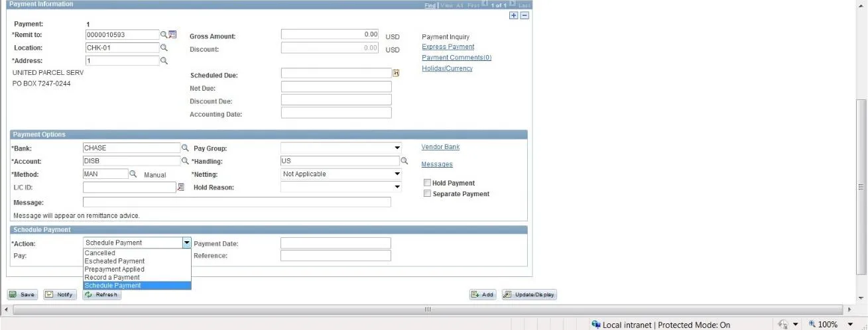Go to previous payment row arrow
Viewport: 868px width, 330px height.
point(486,5)
